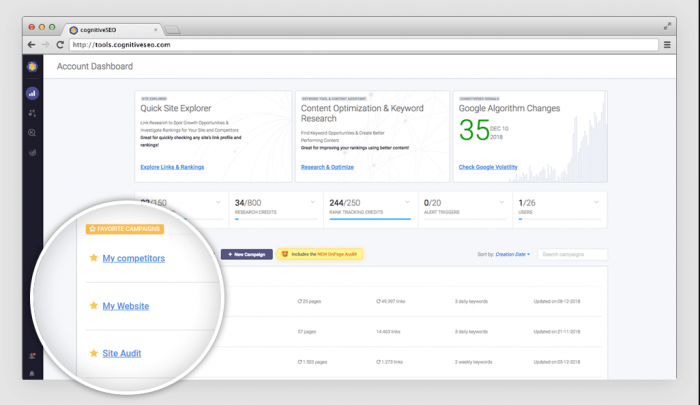Click the New Campaign button
The height and width of the screenshot is (405, 700).
coord(246,255)
